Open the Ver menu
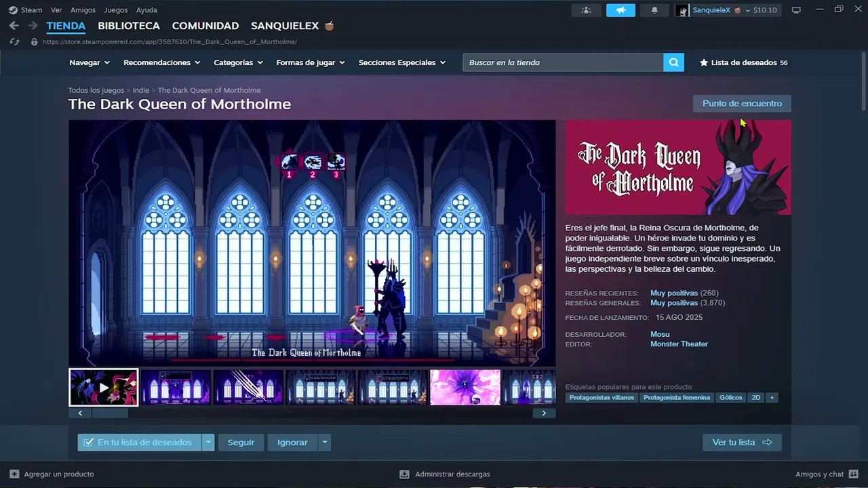The image size is (868, 488). pyautogui.click(x=56, y=10)
